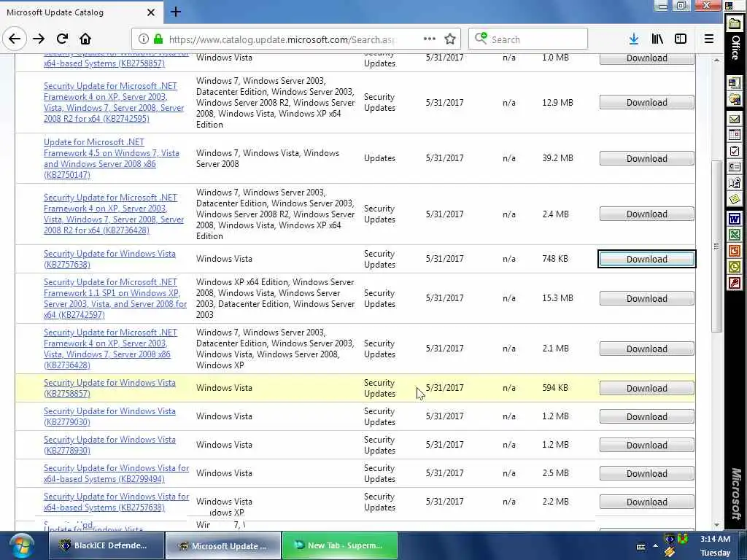Open .NET Framework 1.1 SP1 KB2742597 link
Image resolution: width=747 pixels, height=560 pixels.
[x=115, y=298]
